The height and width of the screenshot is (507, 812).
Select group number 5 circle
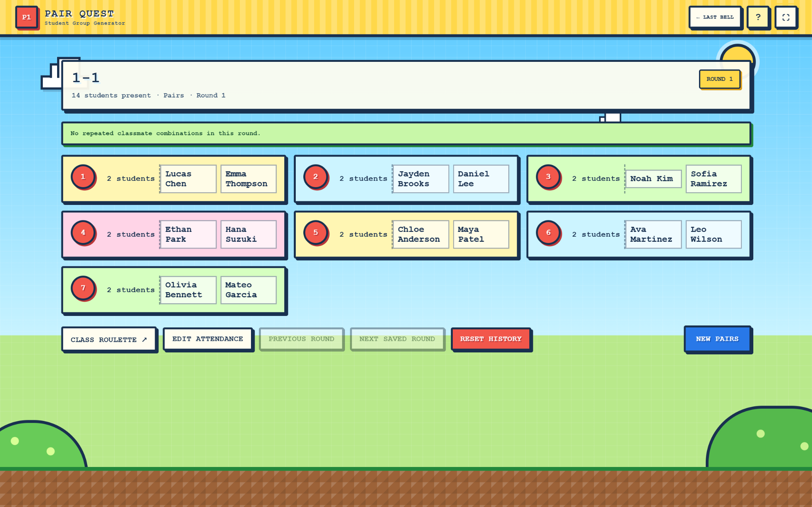click(x=316, y=232)
